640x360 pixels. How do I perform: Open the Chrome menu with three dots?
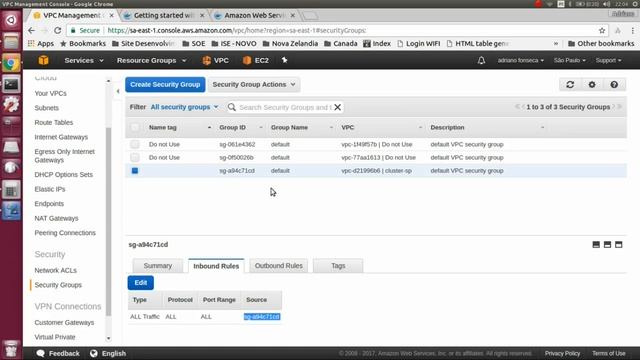point(633,31)
